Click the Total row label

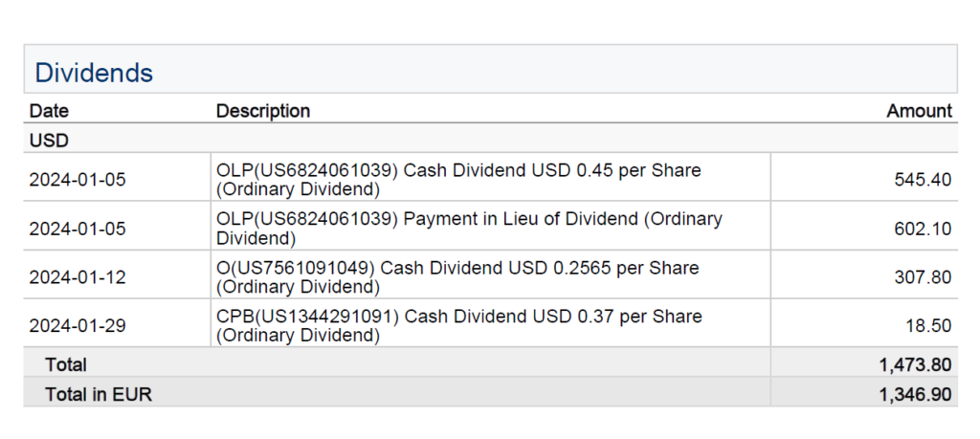click(x=65, y=364)
